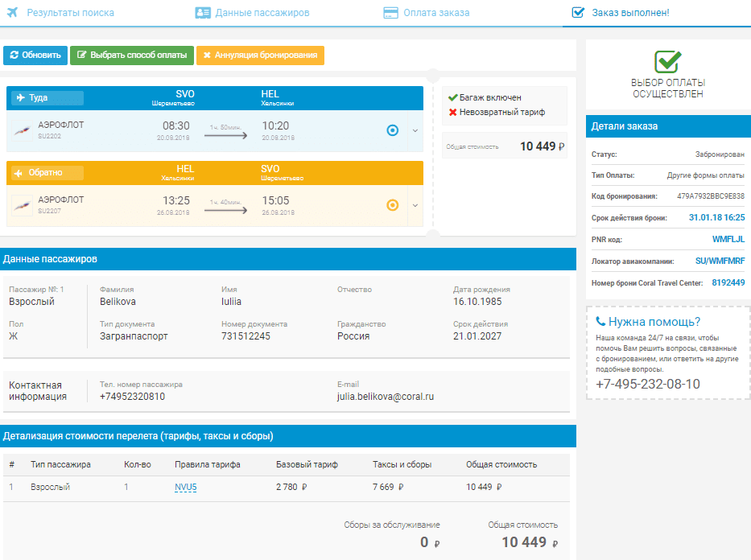The width and height of the screenshot is (751, 560).
Task: Click the green check icon by Багаж включен
Action: point(452,97)
